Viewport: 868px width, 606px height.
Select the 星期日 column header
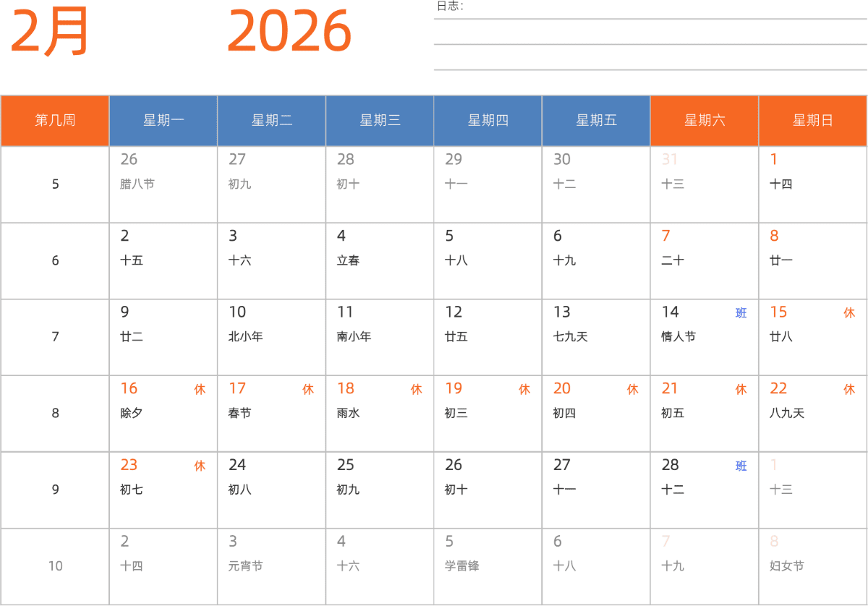click(813, 121)
